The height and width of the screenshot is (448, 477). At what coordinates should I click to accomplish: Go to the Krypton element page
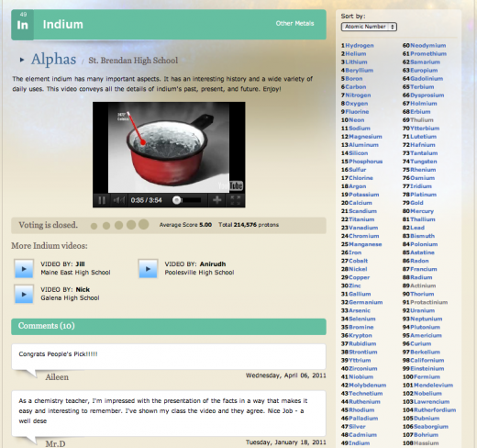361,335
